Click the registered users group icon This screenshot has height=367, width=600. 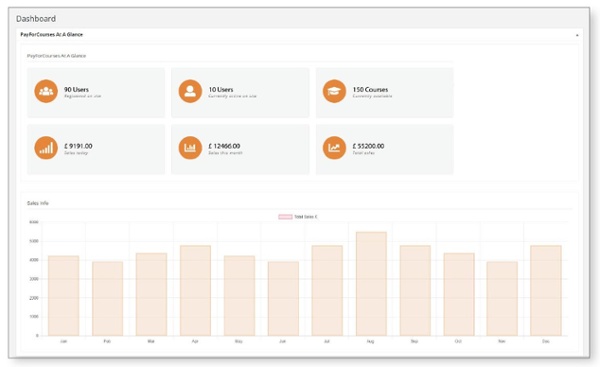pyautogui.click(x=46, y=91)
